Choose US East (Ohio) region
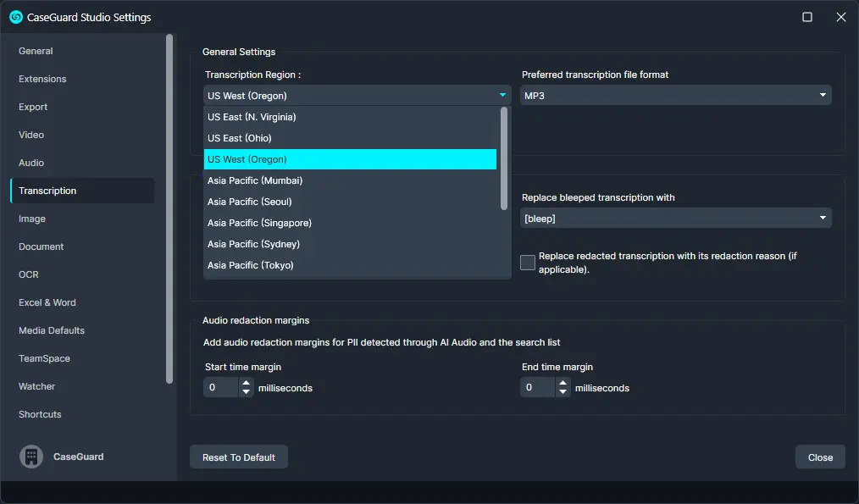The image size is (859, 504). coord(350,138)
